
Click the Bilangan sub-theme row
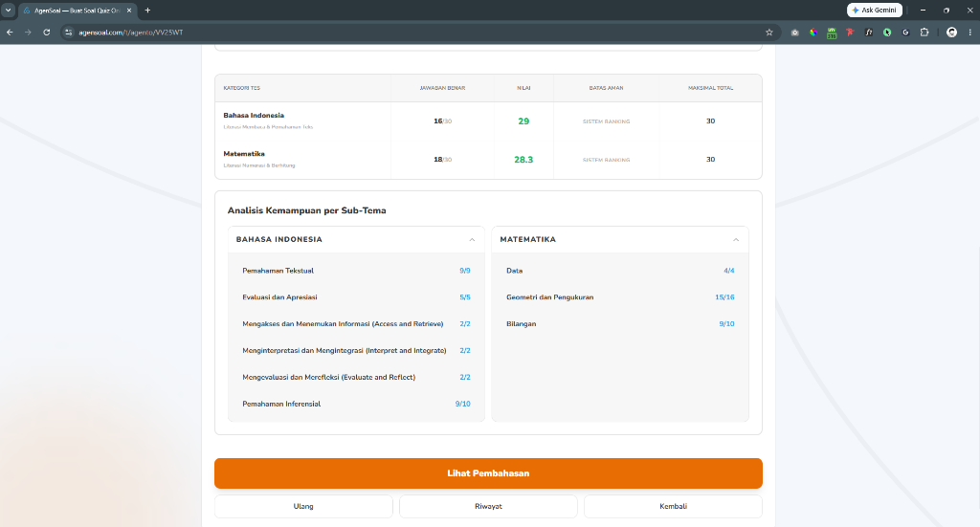[x=620, y=324]
